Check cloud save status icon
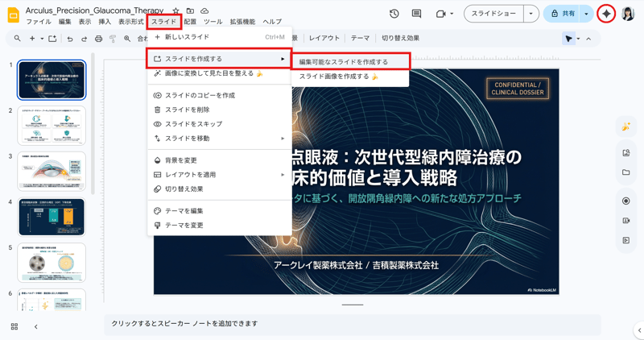This screenshot has height=340, width=644. pyautogui.click(x=204, y=11)
